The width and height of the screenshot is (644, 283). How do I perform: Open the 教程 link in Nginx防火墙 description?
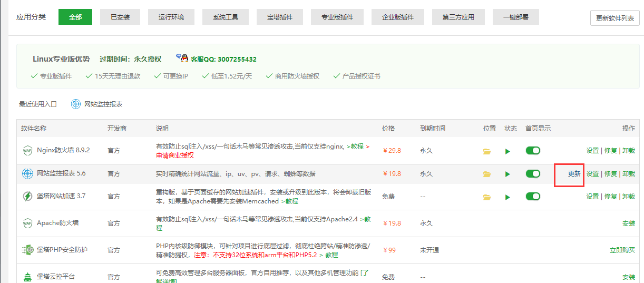click(356, 147)
